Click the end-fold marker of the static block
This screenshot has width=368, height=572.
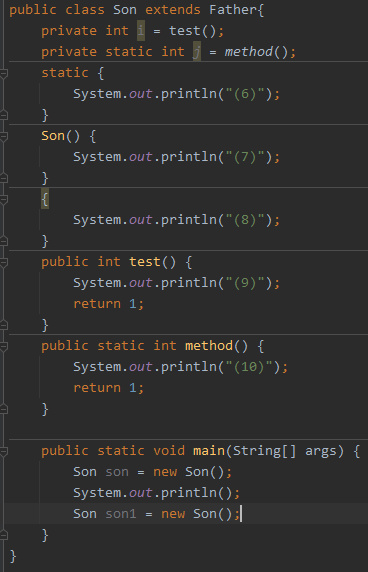(x=4, y=115)
